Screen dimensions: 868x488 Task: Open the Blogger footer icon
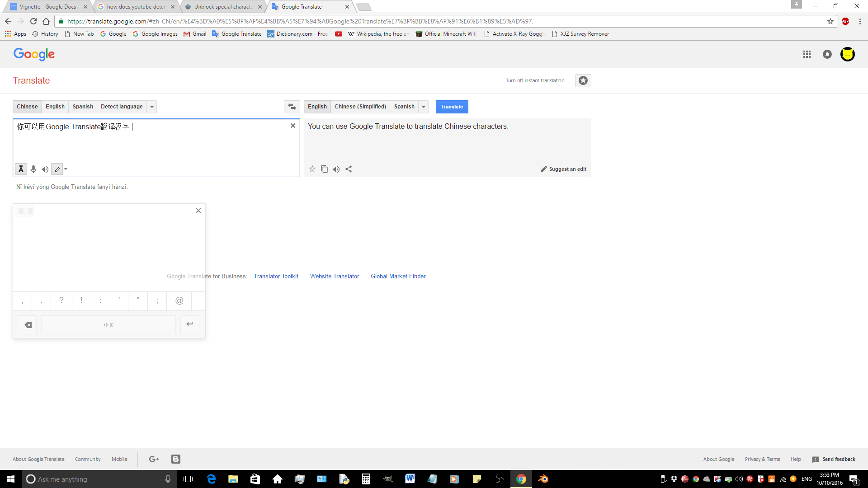pos(176,459)
